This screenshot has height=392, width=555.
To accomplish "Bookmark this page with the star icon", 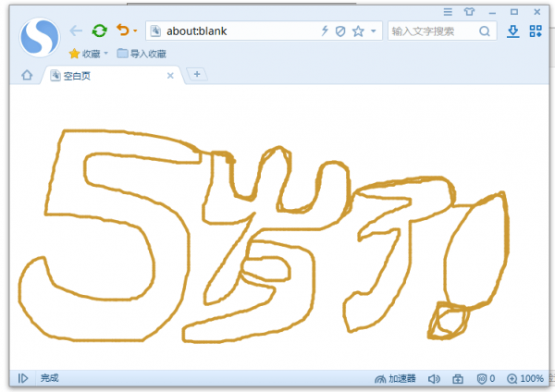I will coord(358,31).
